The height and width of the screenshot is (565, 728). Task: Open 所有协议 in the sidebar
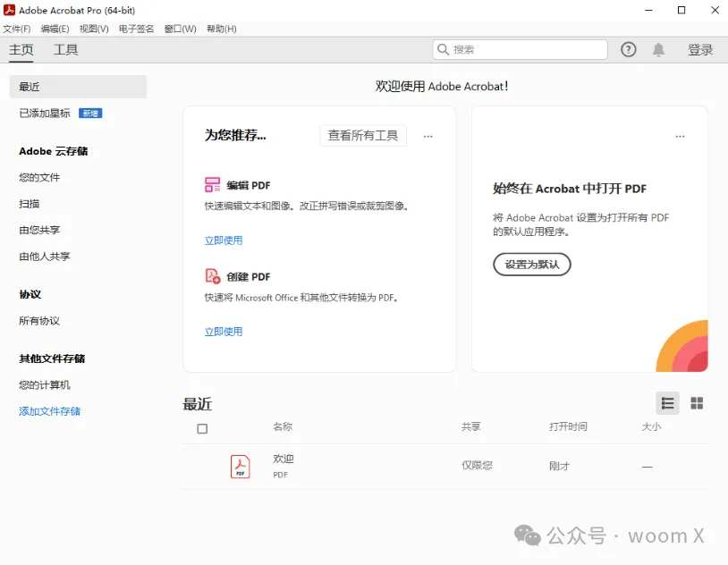point(39,321)
